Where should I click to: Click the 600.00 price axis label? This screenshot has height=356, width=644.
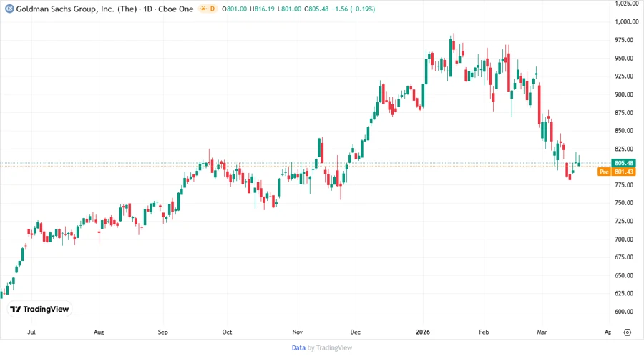(624, 311)
